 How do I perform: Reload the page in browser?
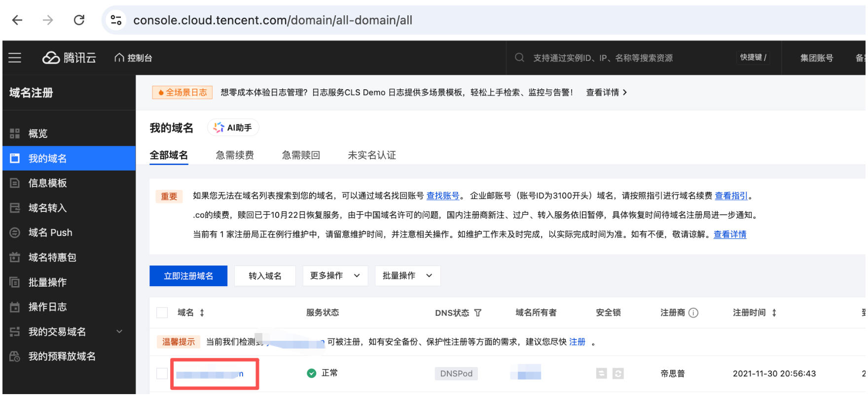79,20
